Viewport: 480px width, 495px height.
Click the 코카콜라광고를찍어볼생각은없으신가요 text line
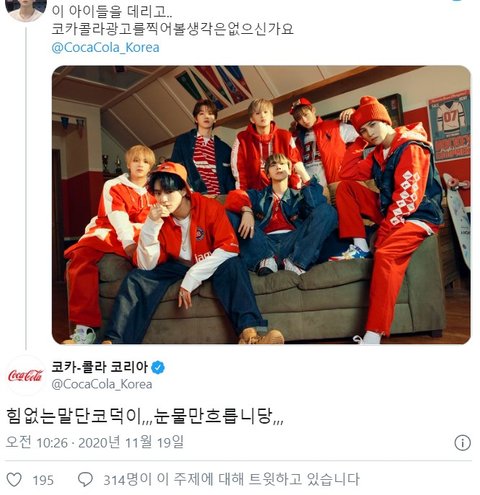coord(172,29)
